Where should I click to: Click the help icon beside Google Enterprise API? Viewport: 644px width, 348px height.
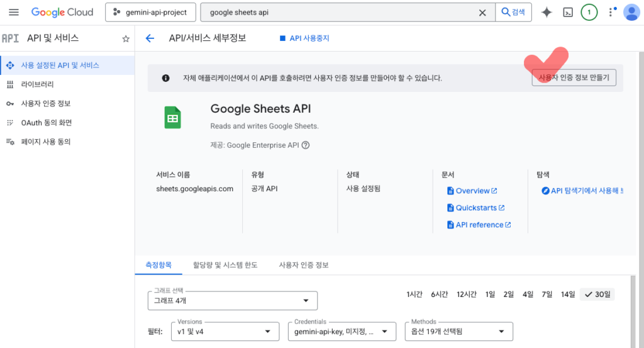(306, 145)
